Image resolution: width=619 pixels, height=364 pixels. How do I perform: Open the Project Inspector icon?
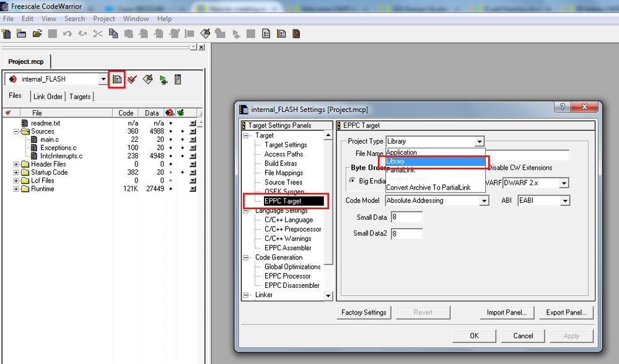(x=178, y=80)
